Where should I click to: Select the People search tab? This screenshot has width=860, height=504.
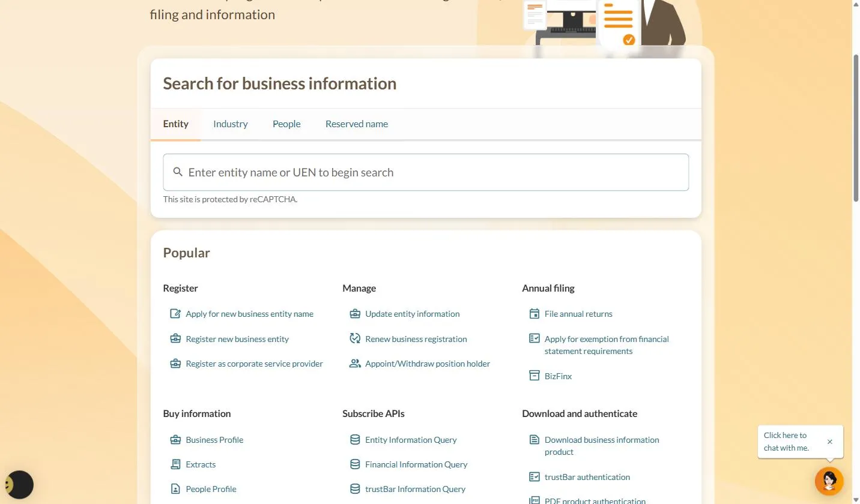pos(286,124)
